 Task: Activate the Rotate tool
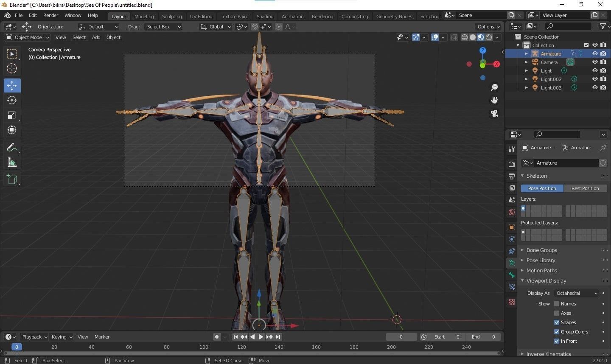(x=12, y=100)
